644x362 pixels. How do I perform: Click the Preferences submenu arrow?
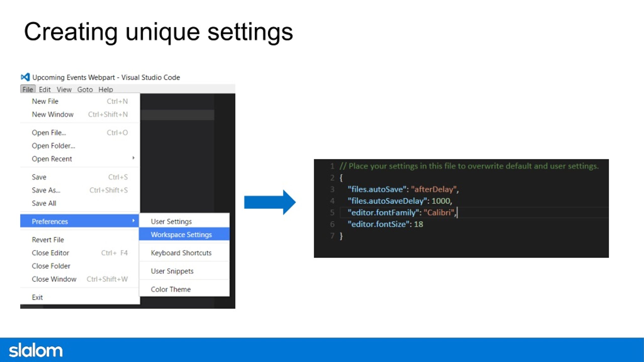pyautogui.click(x=134, y=221)
